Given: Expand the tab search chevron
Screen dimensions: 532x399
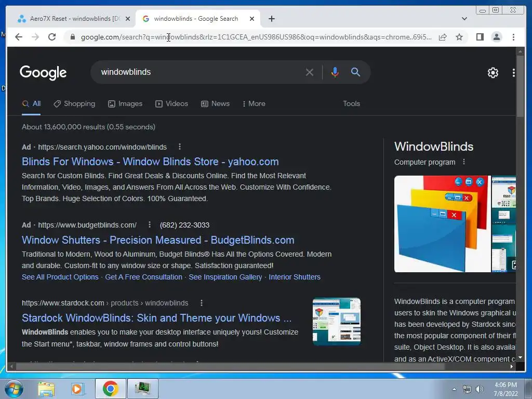Looking at the screenshot, I should click(x=464, y=19).
